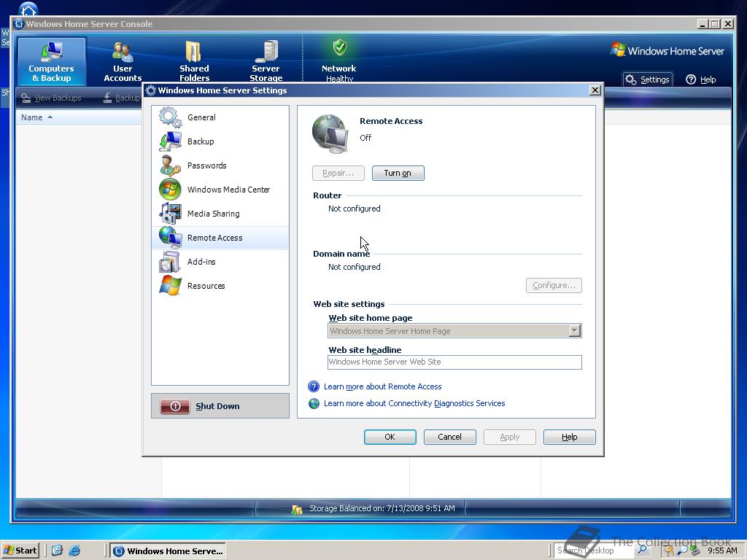
Task: Select Passwords in settings list
Action: pyautogui.click(x=220, y=166)
